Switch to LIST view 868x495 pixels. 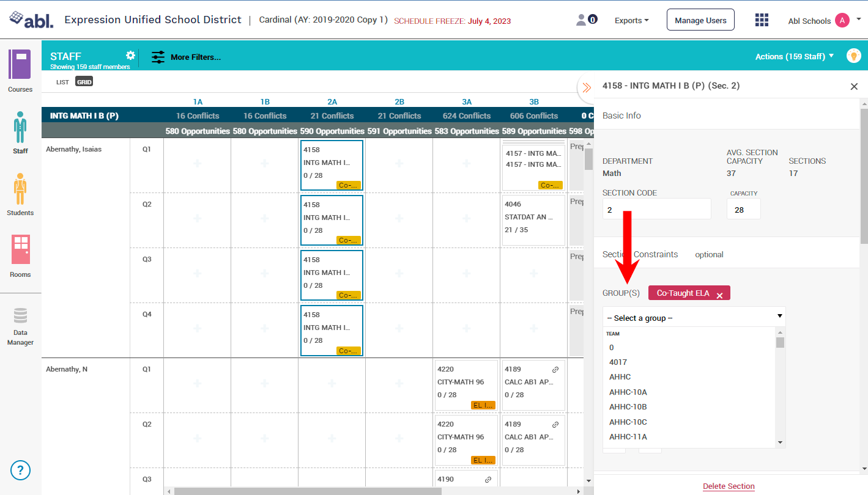pyautogui.click(x=62, y=82)
